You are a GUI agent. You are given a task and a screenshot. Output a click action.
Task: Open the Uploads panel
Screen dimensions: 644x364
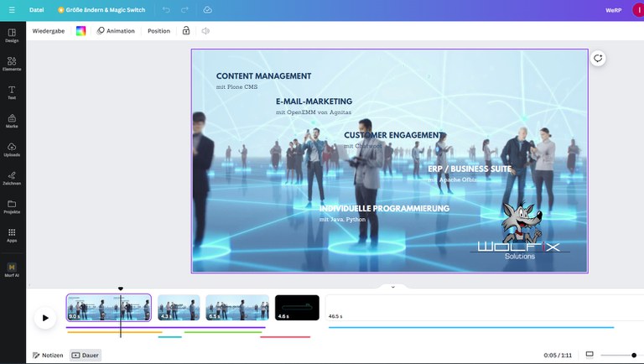12,148
